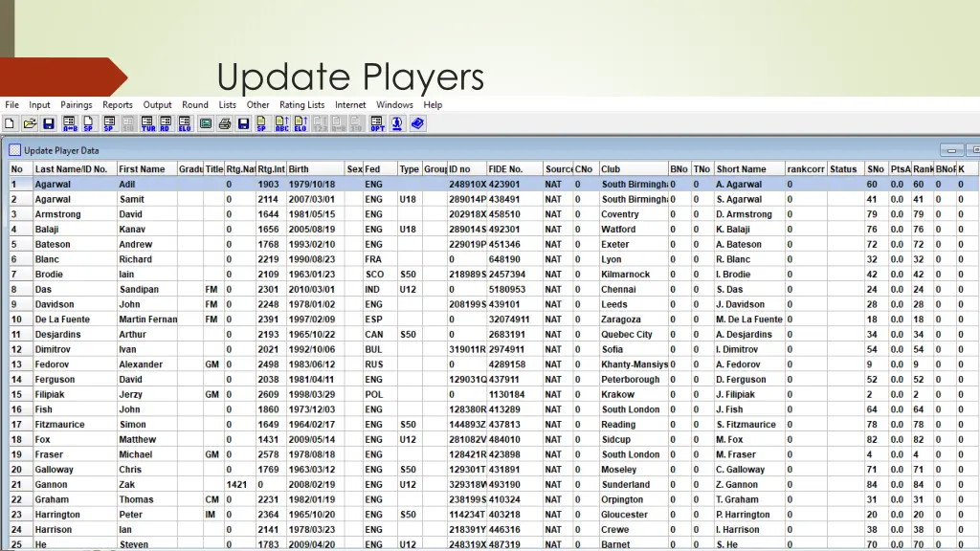Select Fedorov's GM title cell
Viewport: 980px width, 551px height.
pos(212,364)
